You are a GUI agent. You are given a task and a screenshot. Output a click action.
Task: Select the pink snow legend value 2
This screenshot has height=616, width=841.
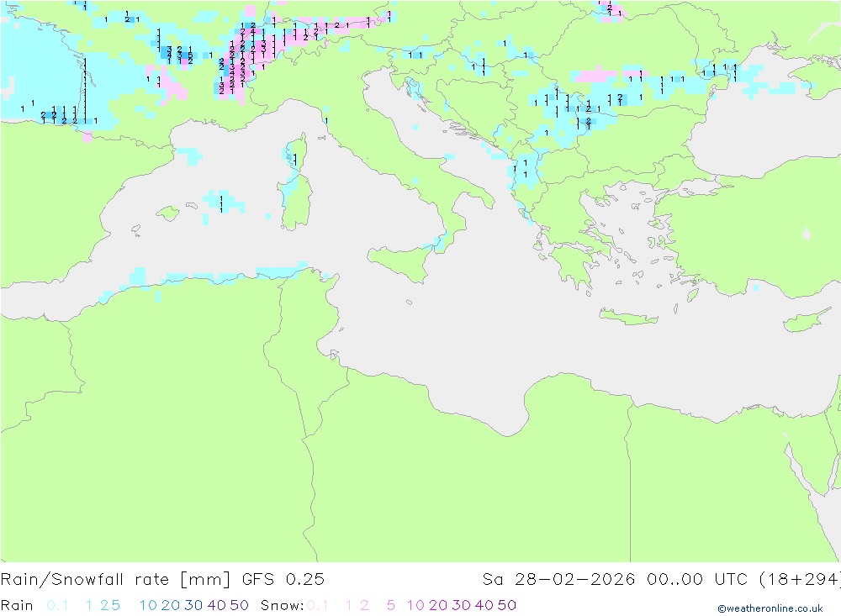tap(364, 605)
